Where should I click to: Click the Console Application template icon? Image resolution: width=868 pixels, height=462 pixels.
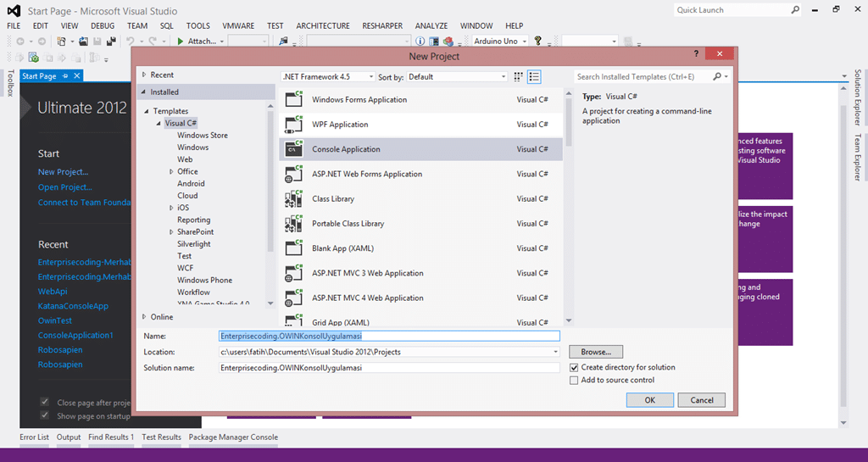point(293,149)
